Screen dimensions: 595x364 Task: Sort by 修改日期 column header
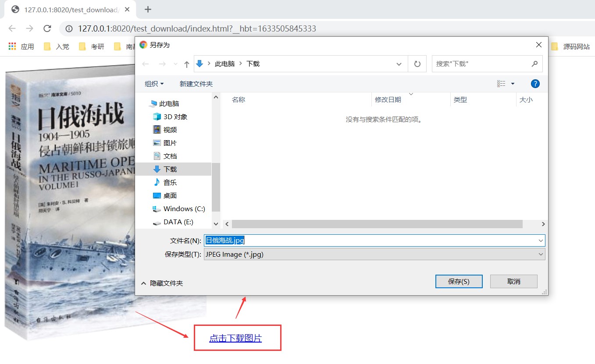(x=388, y=100)
